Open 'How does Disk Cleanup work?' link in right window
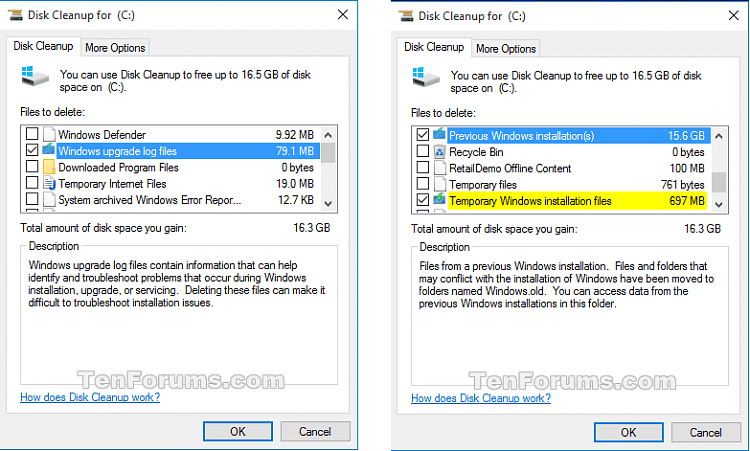Viewport: 750px width, 451px height. (x=481, y=398)
